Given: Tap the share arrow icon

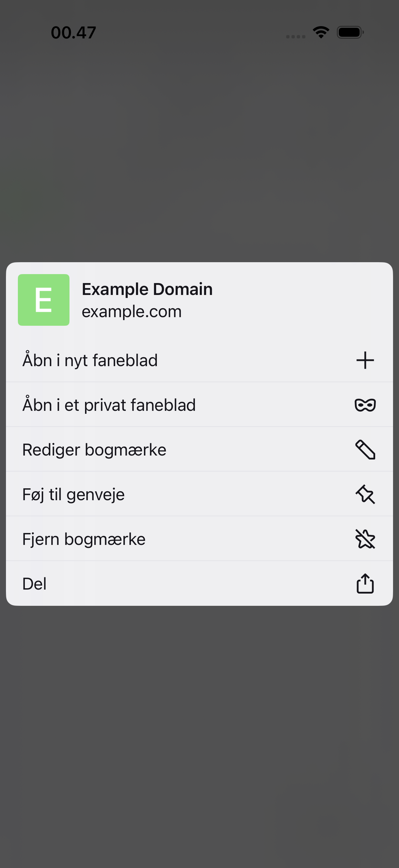Looking at the screenshot, I should [365, 583].
